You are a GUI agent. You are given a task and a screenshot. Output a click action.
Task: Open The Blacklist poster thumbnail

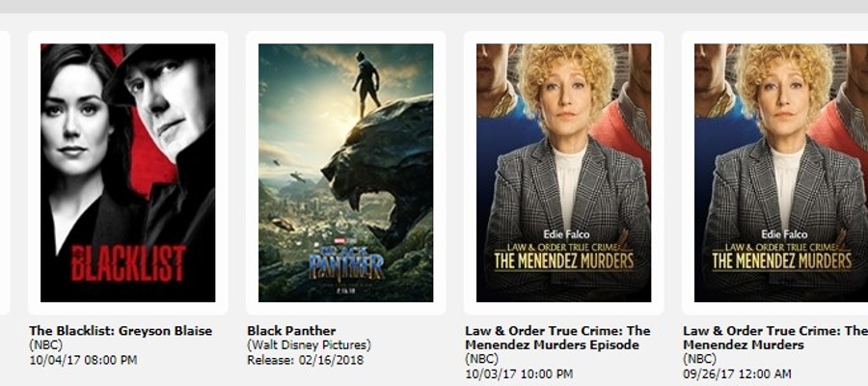tap(128, 173)
